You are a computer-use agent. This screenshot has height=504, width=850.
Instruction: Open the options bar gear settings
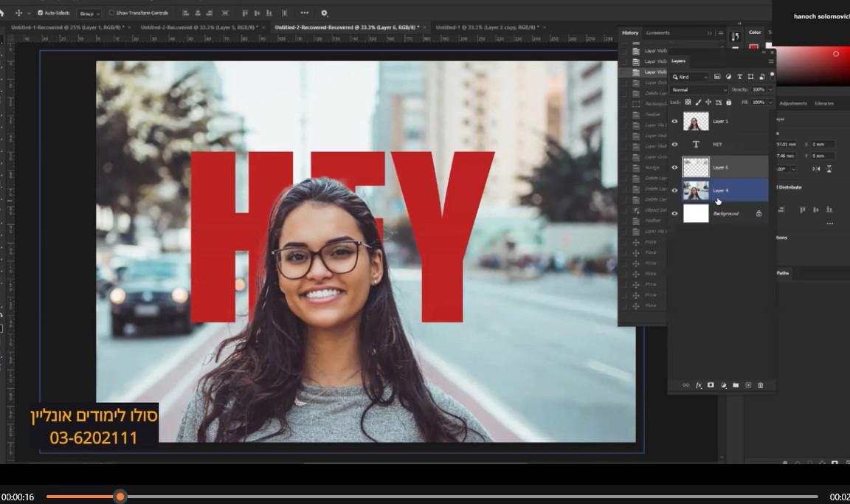coord(324,13)
